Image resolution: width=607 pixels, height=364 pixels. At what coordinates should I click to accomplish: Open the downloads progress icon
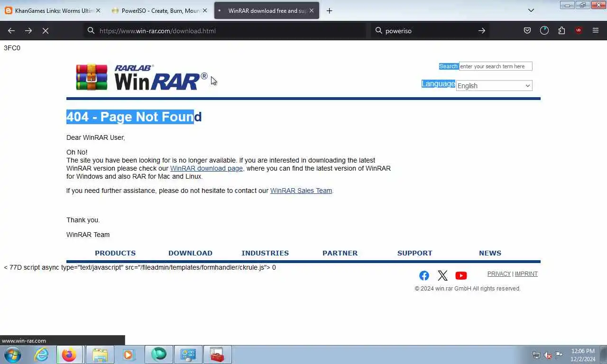(544, 30)
